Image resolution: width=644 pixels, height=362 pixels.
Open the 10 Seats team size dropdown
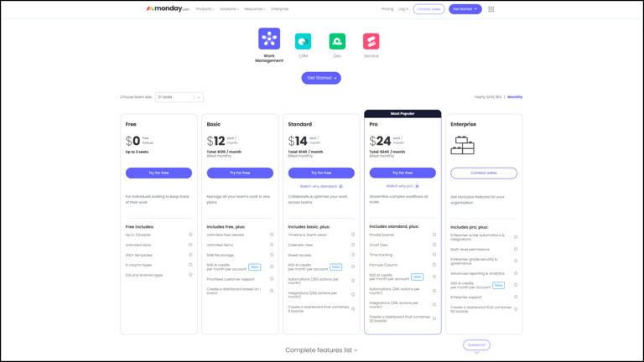coord(179,97)
